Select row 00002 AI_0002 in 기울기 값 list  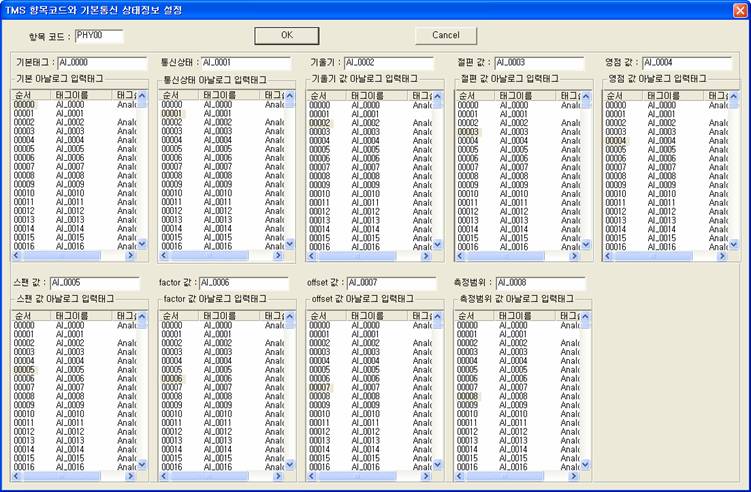(x=370, y=123)
